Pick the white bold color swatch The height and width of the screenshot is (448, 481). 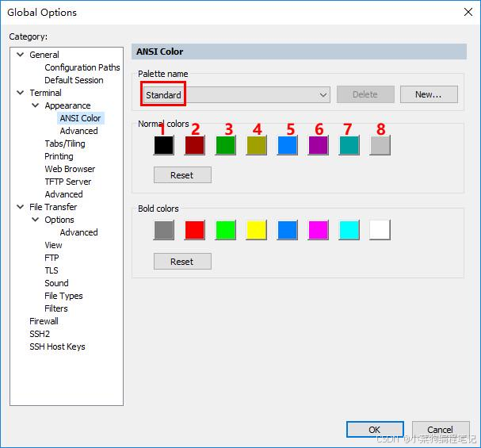click(380, 230)
